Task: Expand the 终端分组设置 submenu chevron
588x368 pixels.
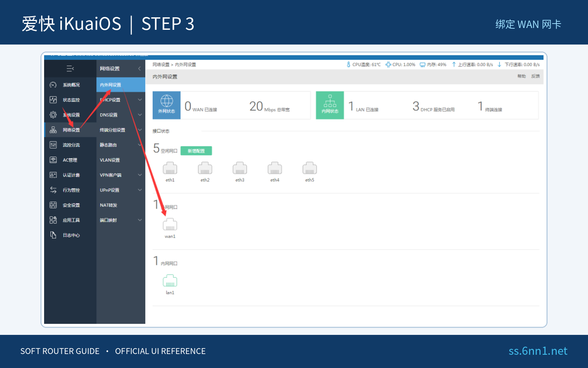Action: pyautogui.click(x=140, y=130)
